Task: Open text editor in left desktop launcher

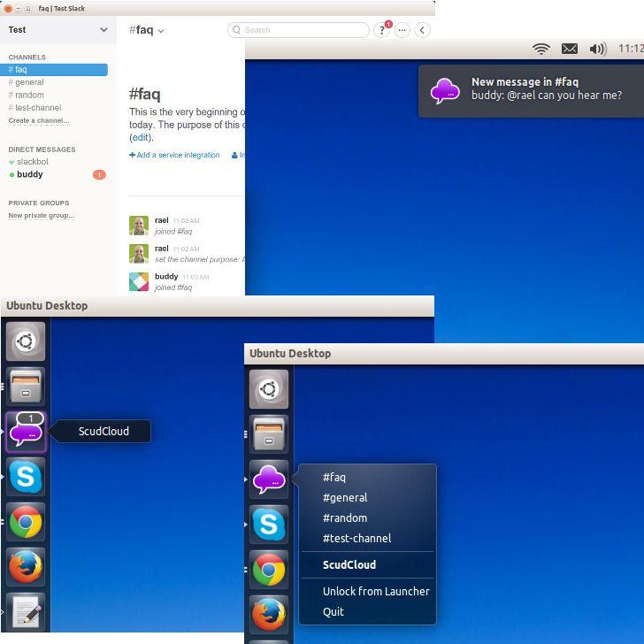Action: (x=26, y=612)
